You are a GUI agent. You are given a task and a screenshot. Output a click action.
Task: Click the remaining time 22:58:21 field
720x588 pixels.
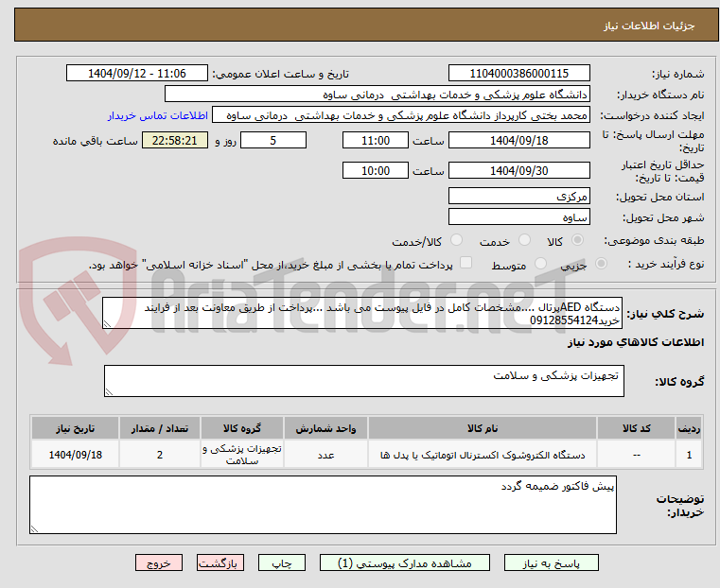(174, 140)
